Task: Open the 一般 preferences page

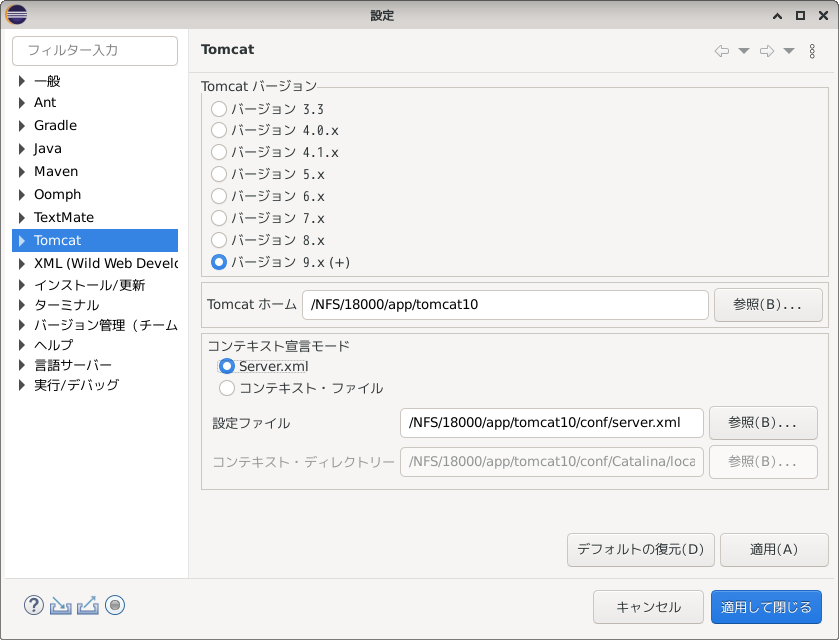Action: tap(47, 81)
